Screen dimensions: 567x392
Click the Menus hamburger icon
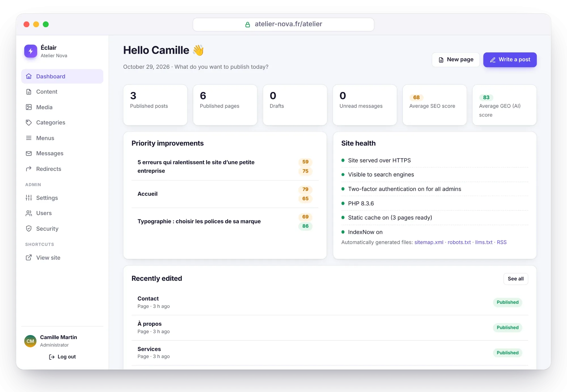[29, 138]
